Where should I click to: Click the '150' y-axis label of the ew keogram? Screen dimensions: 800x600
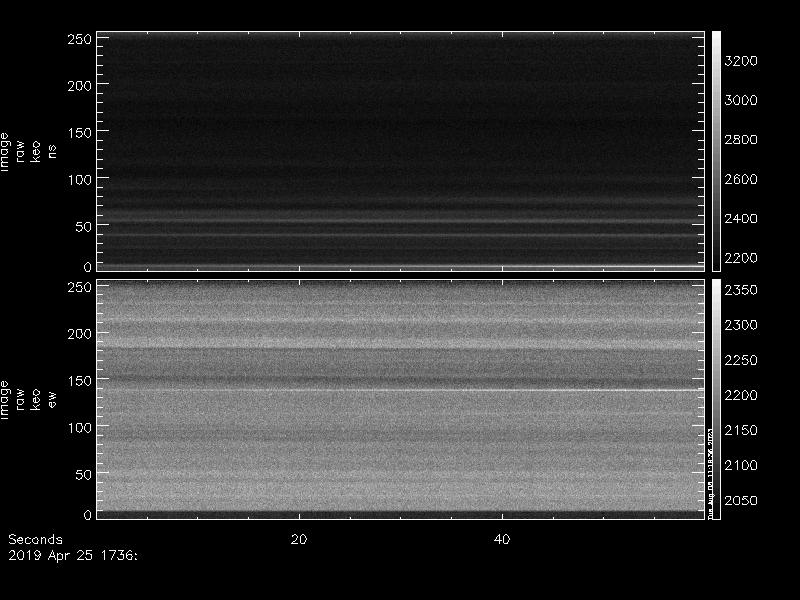pyautogui.click(x=79, y=381)
